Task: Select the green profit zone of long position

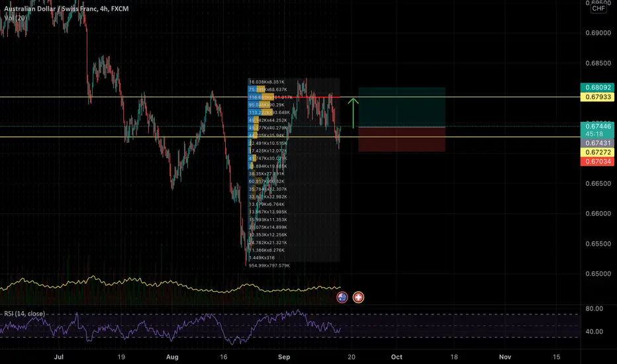Action: [402, 107]
